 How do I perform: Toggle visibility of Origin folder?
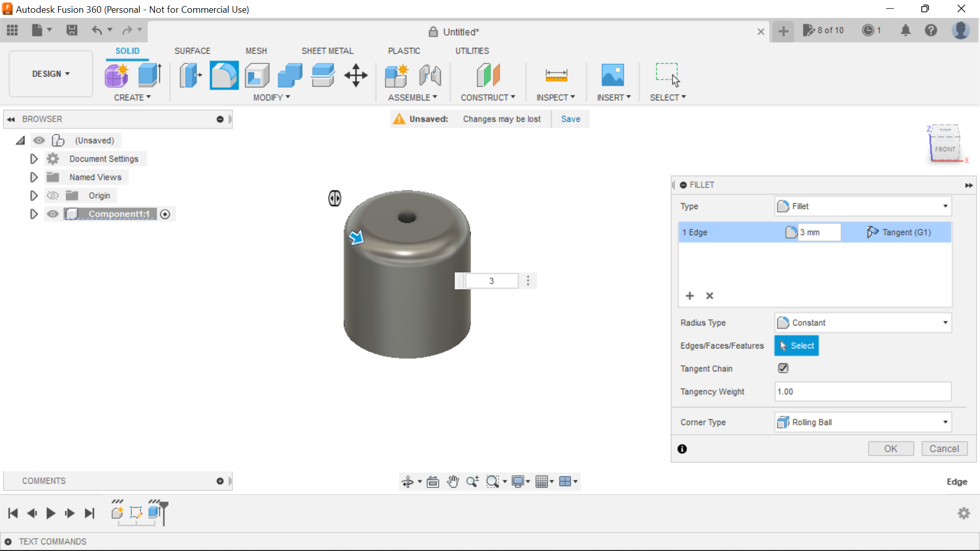click(x=53, y=195)
